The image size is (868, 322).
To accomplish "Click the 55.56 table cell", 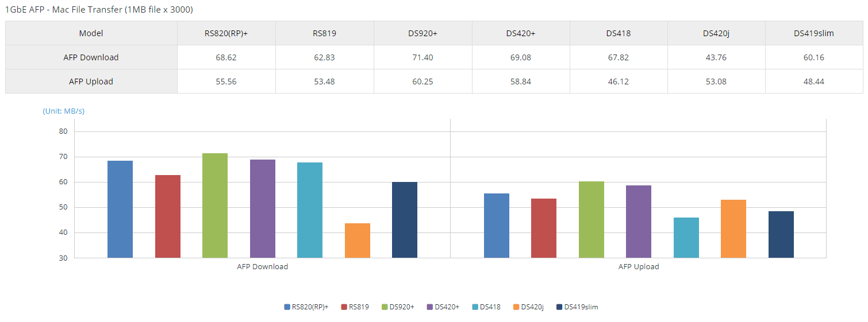I will pyautogui.click(x=226, y=82).
